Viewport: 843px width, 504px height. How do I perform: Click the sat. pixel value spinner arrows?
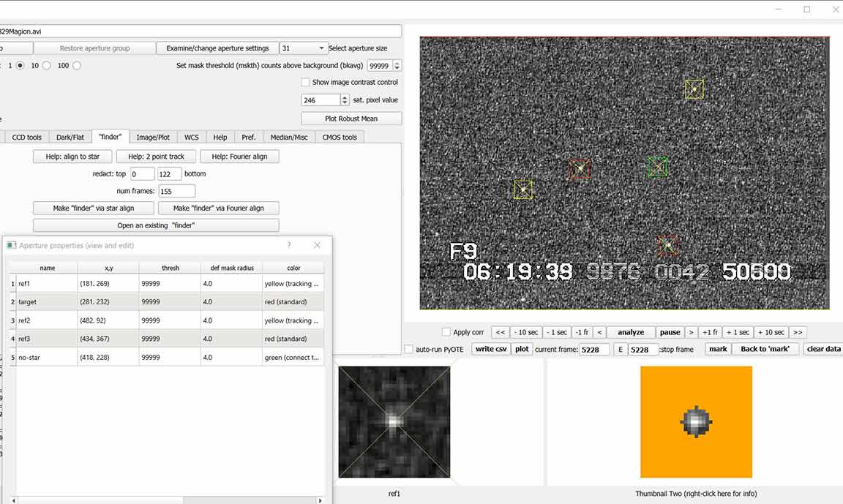(x=345, y=100)
